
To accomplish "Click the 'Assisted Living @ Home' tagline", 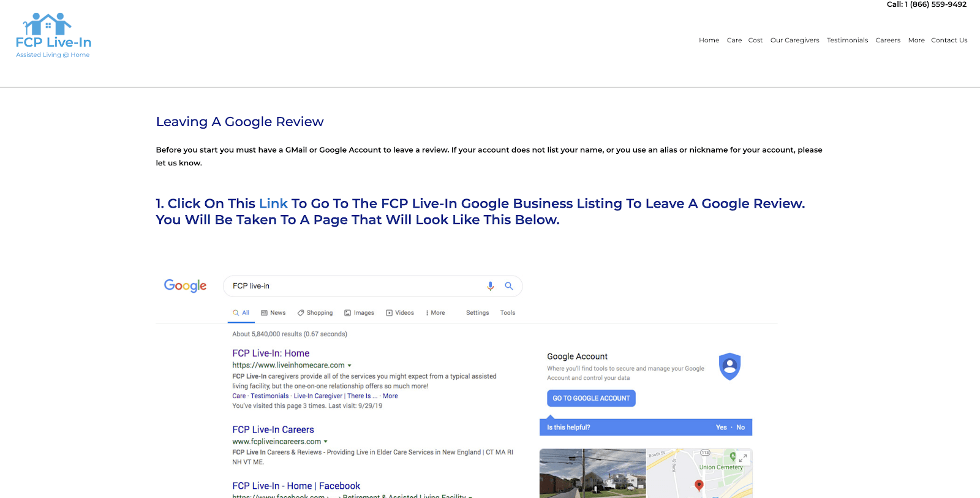I will pyautogui.click(x=53, y=55).
